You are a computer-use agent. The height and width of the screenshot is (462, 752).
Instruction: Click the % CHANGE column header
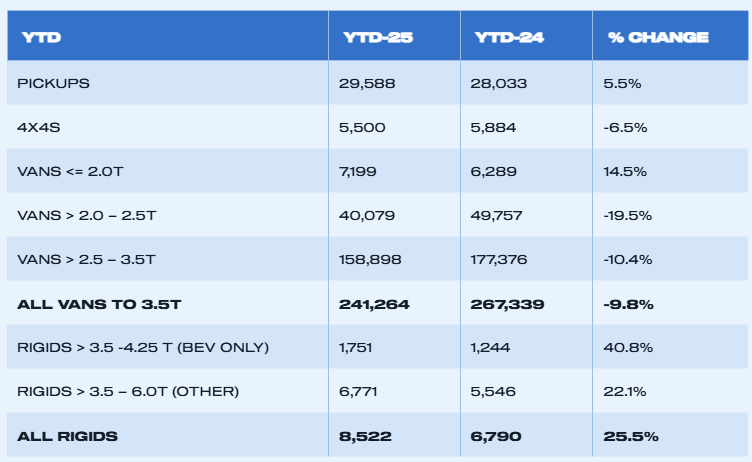(x=658, y=37)
